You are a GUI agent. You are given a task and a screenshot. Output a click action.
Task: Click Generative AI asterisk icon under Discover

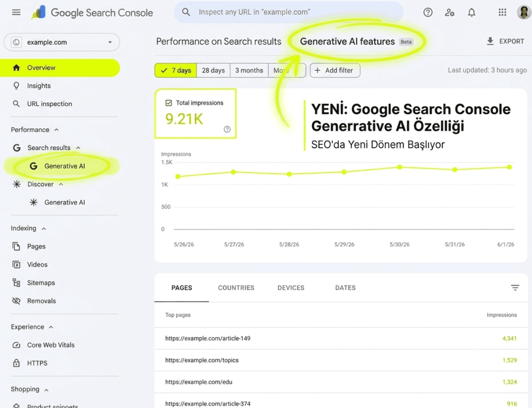34,202
